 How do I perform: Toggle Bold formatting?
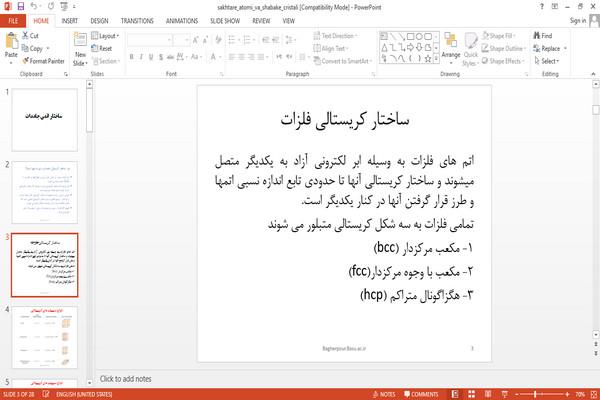point(131,57)
